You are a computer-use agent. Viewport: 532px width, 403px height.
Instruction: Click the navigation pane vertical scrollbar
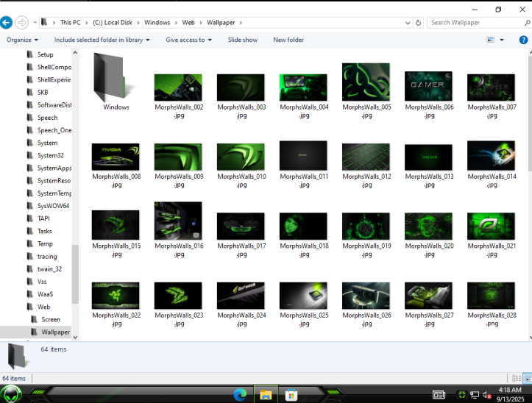pos(75,195)
